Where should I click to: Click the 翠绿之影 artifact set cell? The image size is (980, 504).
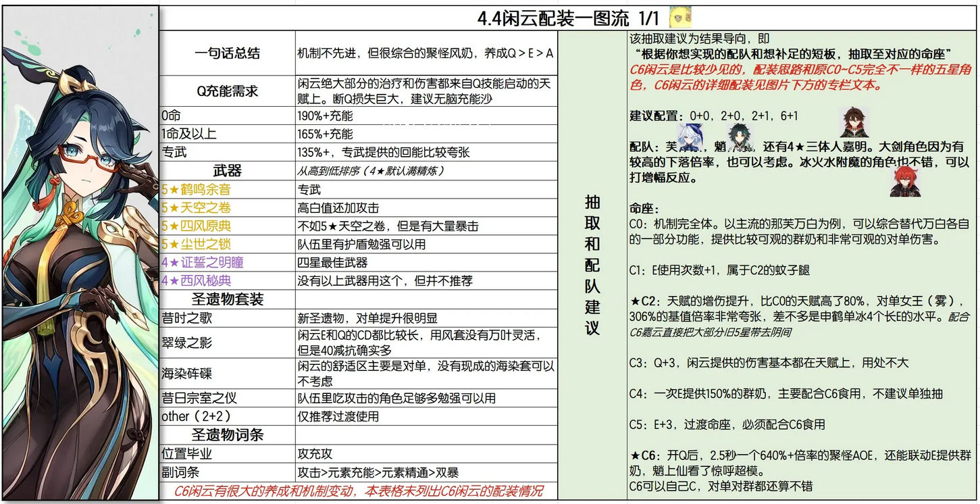pyautogui.click(x=227, y=343)
